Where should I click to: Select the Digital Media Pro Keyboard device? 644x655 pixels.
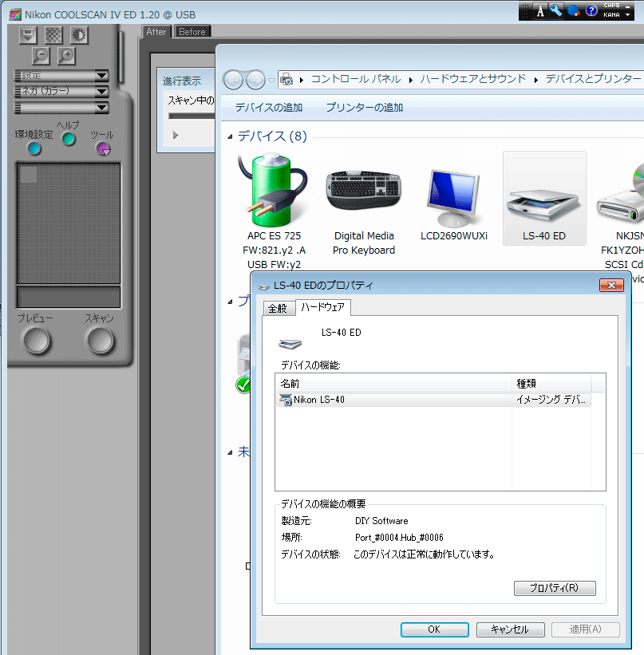(364, 211)
